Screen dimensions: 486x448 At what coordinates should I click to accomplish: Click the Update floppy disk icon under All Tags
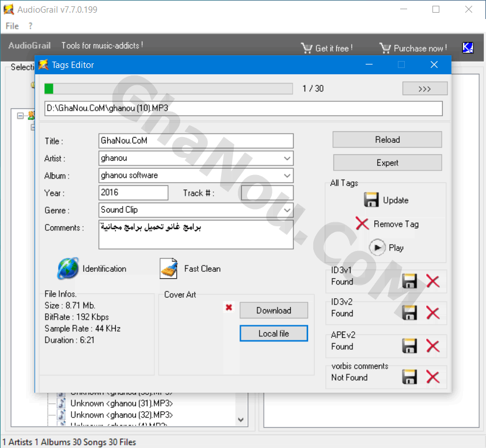tap(371, 200)
